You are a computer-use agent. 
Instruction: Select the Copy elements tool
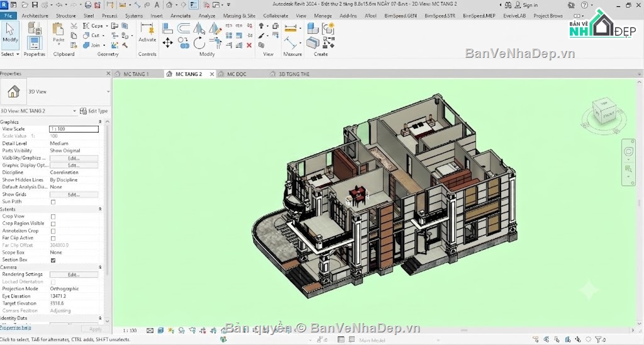tap(184, 43)
